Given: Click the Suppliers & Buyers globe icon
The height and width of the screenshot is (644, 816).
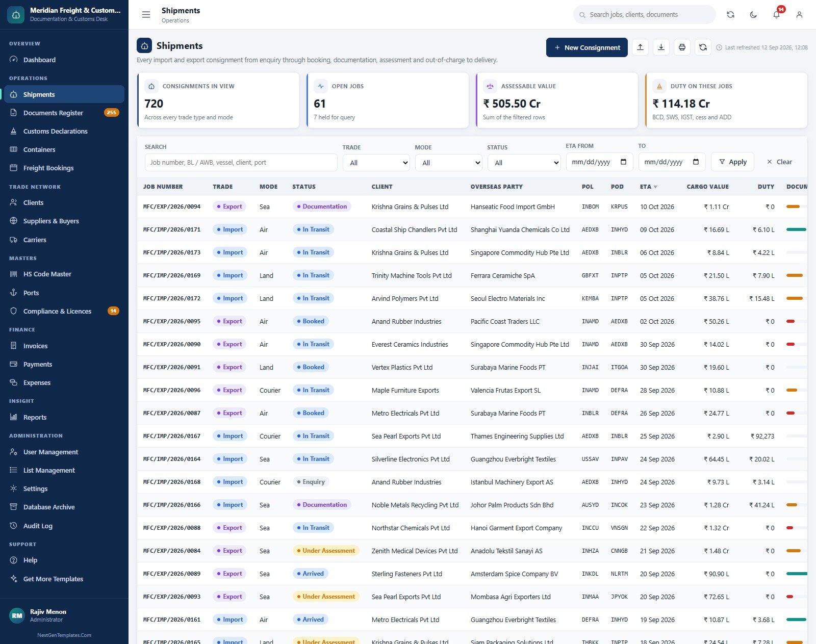Looking at the screenshot, I should (x=14, y=221).
